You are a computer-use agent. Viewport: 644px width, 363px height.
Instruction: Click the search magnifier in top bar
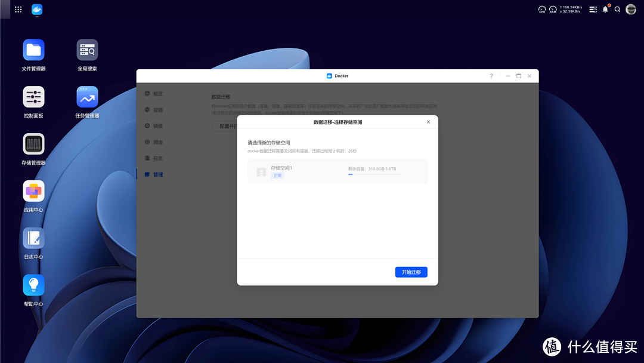617,10
